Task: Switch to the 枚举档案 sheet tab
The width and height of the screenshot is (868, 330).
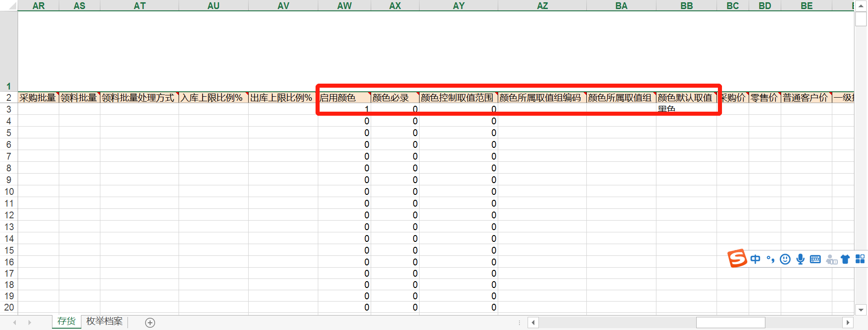Action: 104,321
